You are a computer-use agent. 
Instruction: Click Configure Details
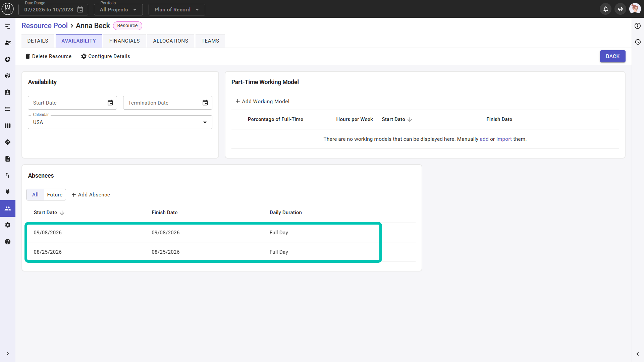(106, 56)
